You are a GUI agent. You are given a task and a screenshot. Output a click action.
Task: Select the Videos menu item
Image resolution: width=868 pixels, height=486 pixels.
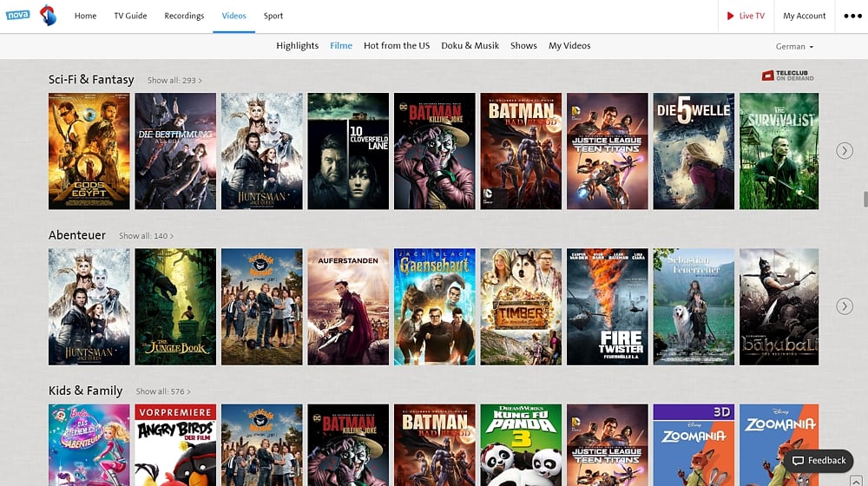pyautogui.click(x=233, y=16)
